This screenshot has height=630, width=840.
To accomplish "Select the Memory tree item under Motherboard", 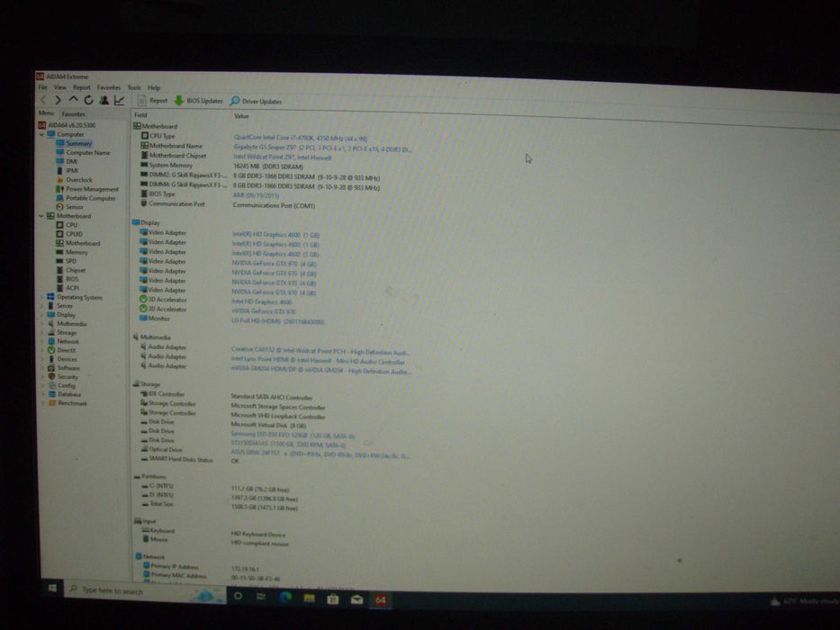I will 77,252.
